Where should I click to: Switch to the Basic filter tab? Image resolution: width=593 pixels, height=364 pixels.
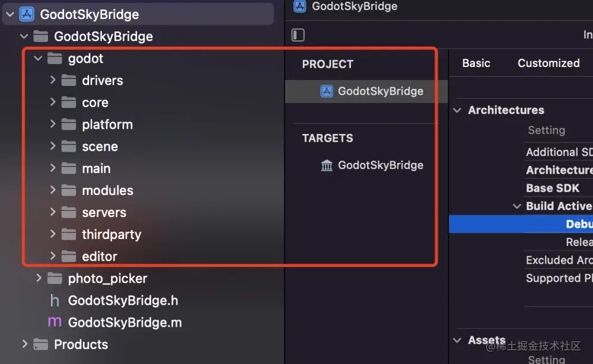476,63
